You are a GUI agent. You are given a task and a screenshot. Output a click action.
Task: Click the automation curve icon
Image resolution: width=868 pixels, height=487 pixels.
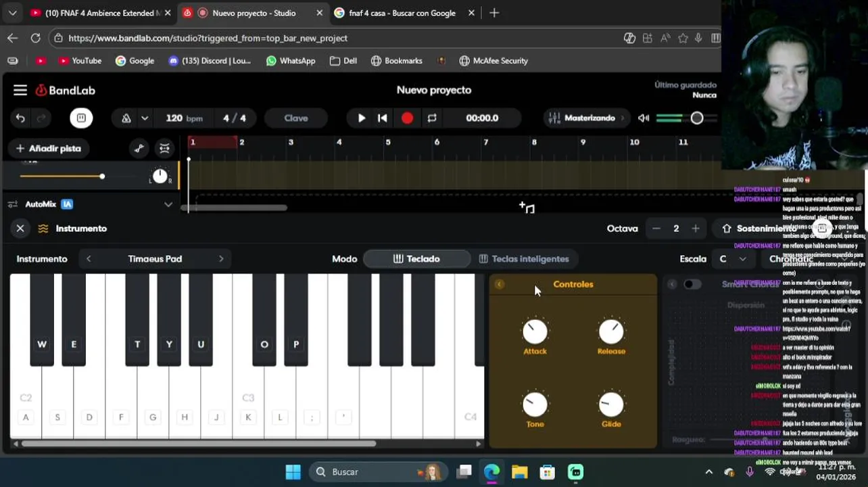coord(139,149)
